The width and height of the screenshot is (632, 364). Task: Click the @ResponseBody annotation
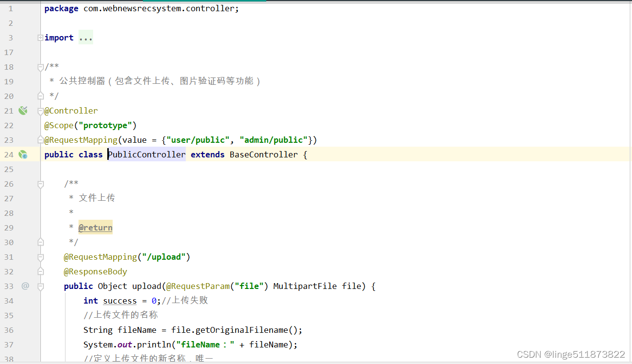coord(96,271)
